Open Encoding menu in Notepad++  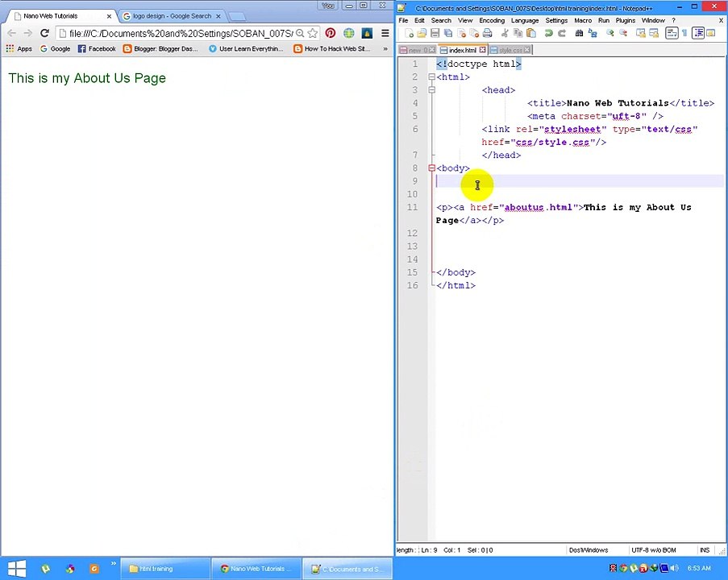pyautogui.click(x=492, y=20)
